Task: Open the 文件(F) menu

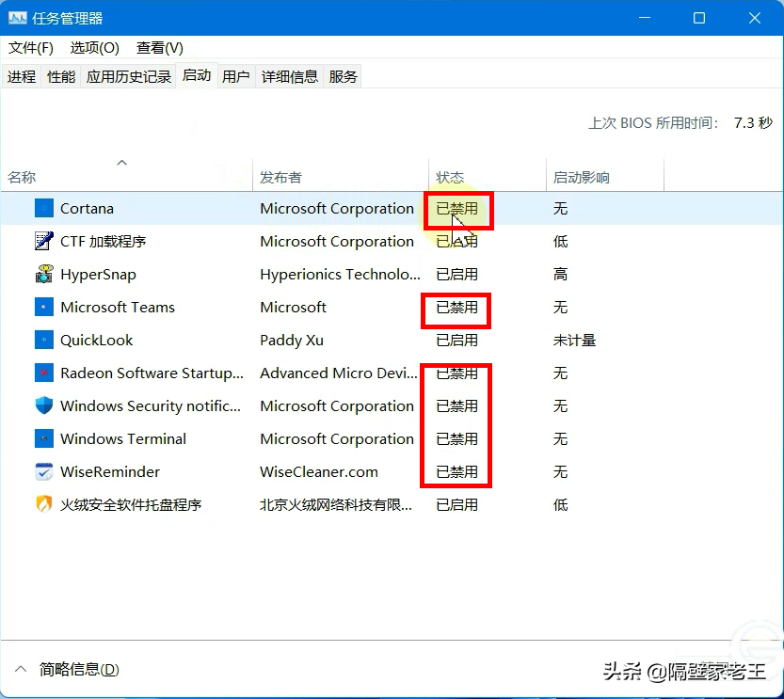Action: 30,47
